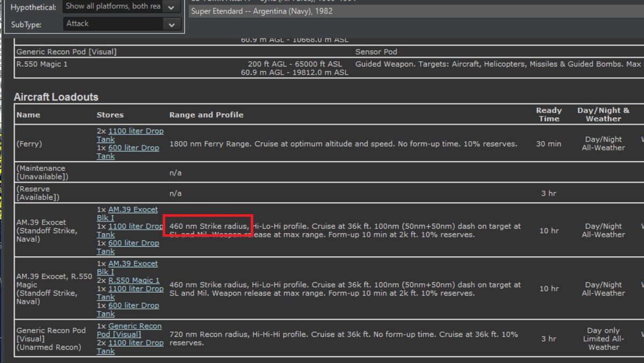
Task: Click the 3 hr ready time for Reserve
Action: point(548,193)
